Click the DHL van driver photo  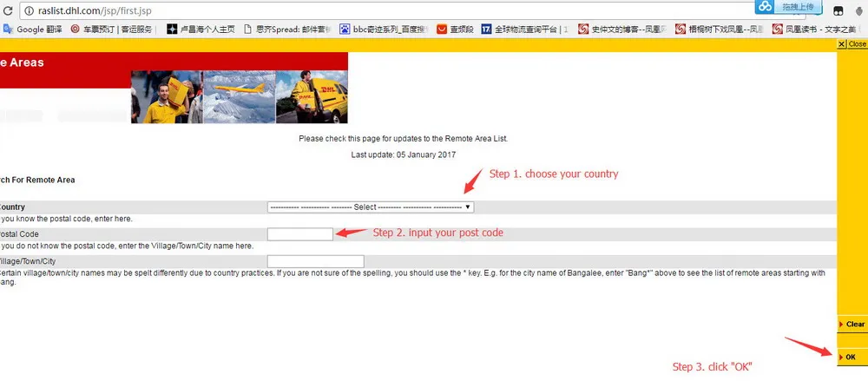[312, 97]
